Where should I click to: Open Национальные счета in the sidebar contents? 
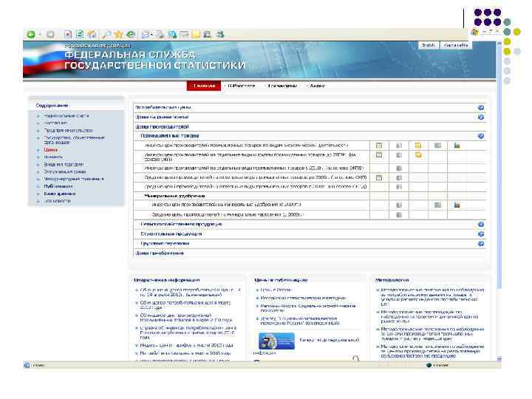pos(66,116)
